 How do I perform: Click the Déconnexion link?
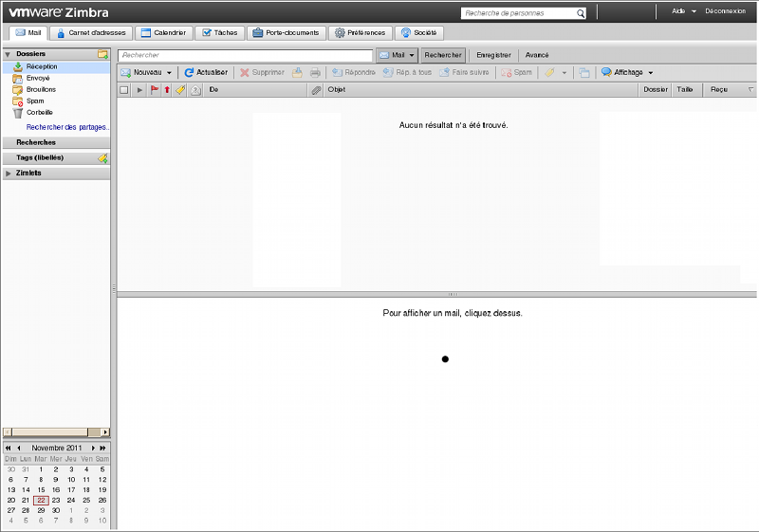[x=725, y=11]
